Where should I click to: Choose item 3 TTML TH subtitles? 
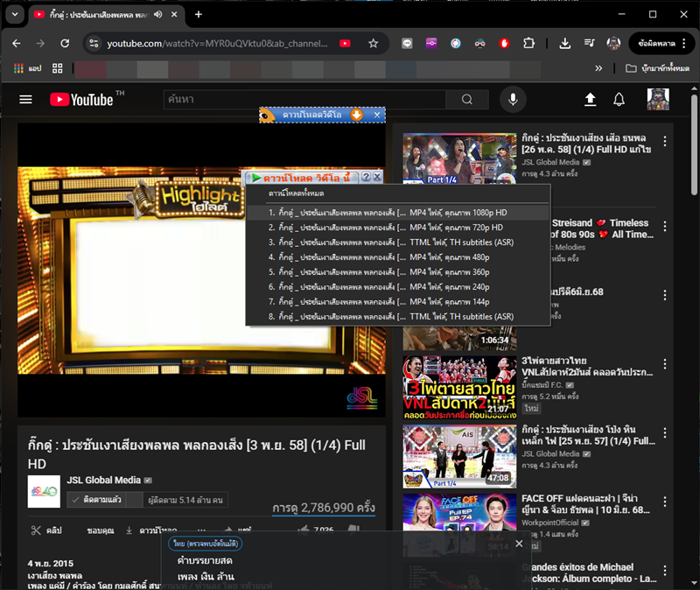tap(397, 242)
